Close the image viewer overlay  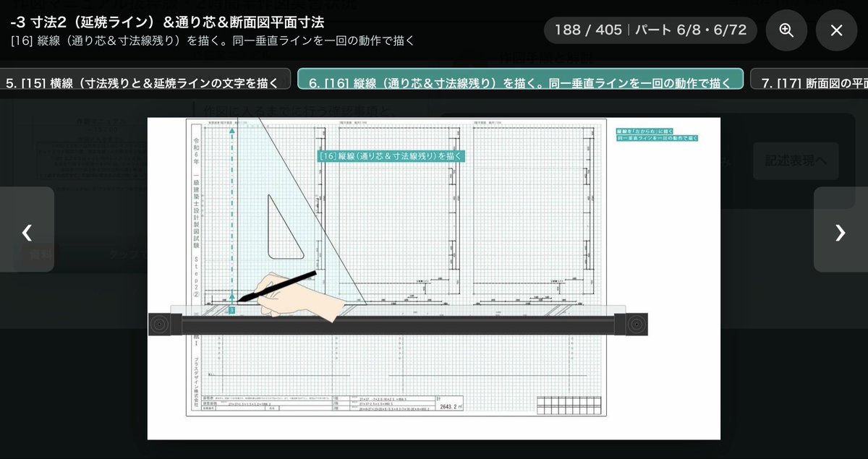coord(836,30)
